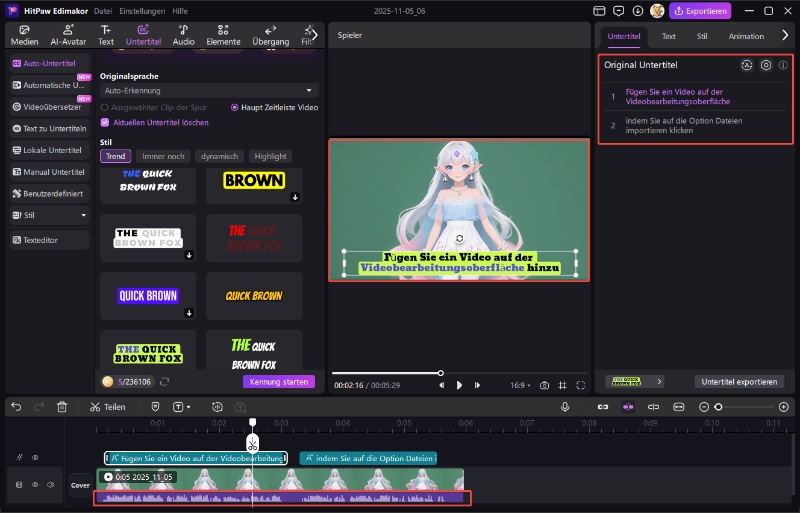Toggle visibility eye of the video track
800x513 pixels.
pyautogui.click(x=35, y=484)
